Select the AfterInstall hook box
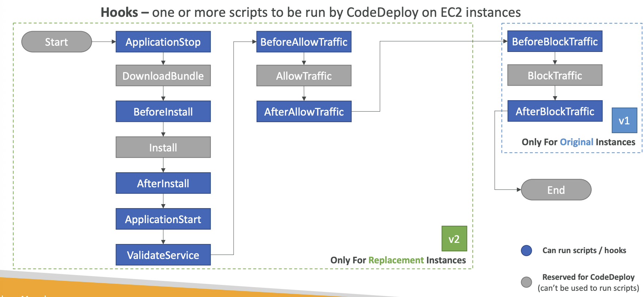This screenshot has height=297, width=644. point(163,183)
